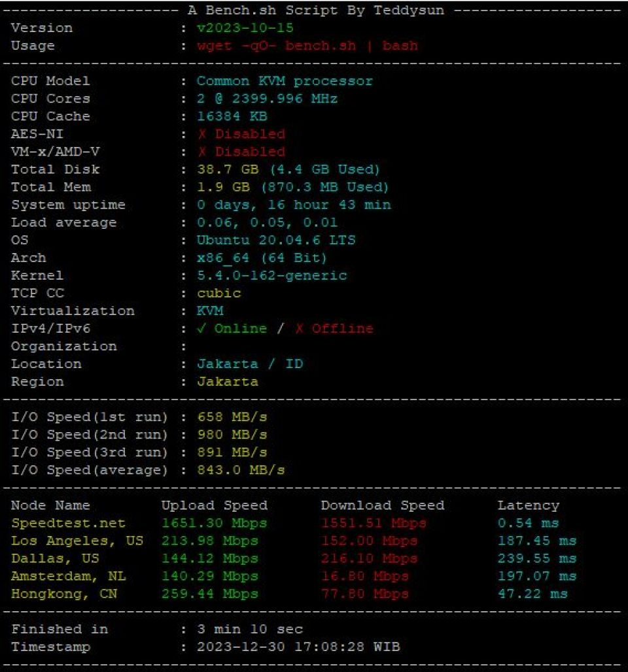Click the Speedtest.net node name
Viewport: 628px width, 672px height.
click(68, 524)
